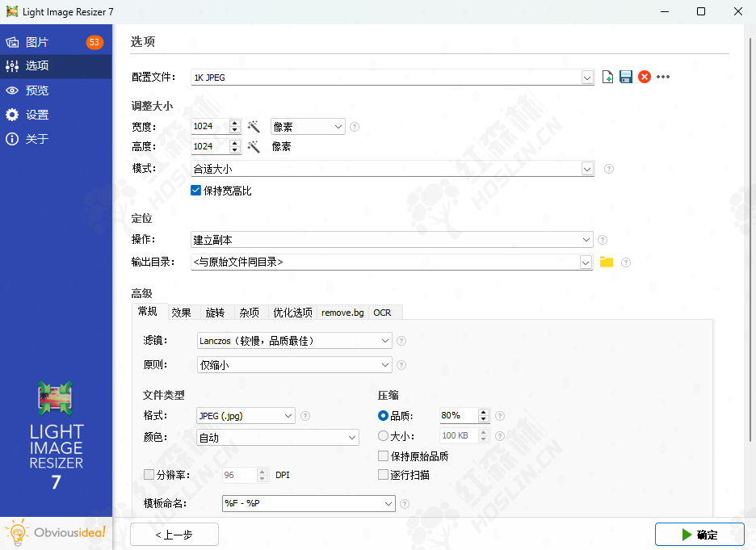
Task: Open help for the action setting
Action: (x=603, y=240)
